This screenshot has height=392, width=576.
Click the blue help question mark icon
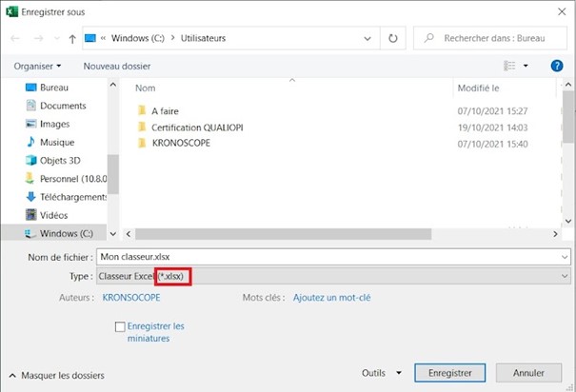click(x=557, y=66)
